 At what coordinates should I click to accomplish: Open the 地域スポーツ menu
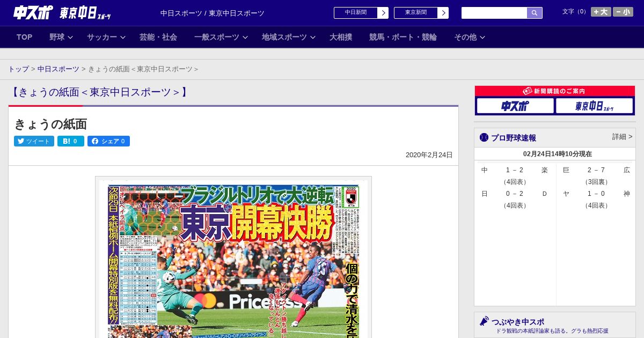click(x=284, y=37)
